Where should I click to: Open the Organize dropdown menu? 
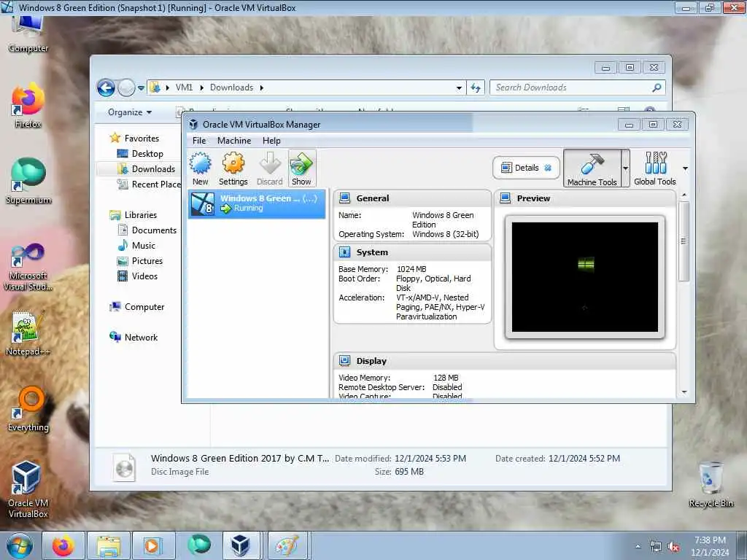coord(130,112)
